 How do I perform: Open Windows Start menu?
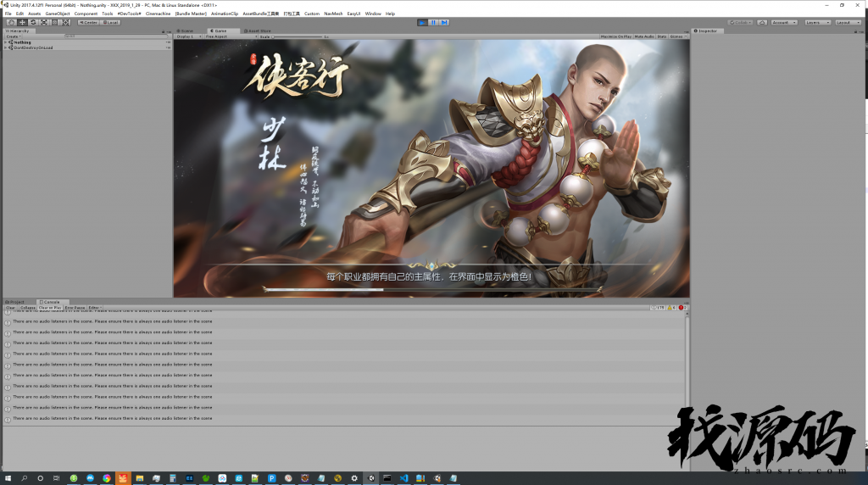tap(8, 478)
